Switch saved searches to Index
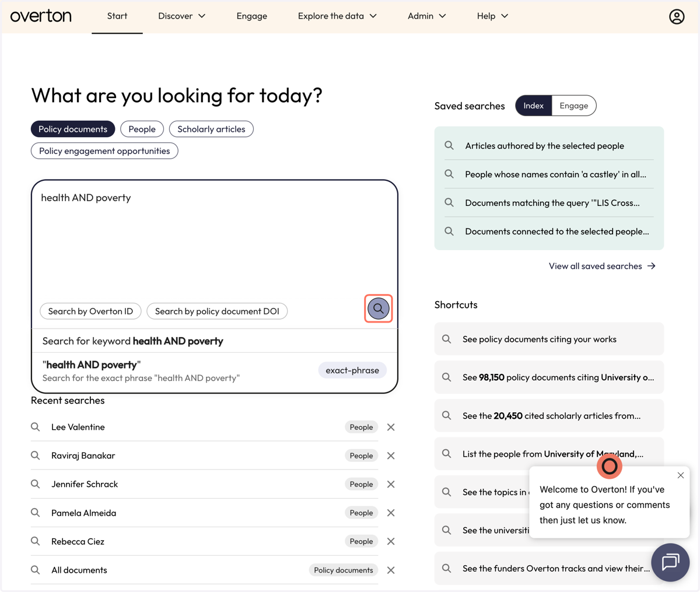The image size is (700, 592). coord(534,106)
